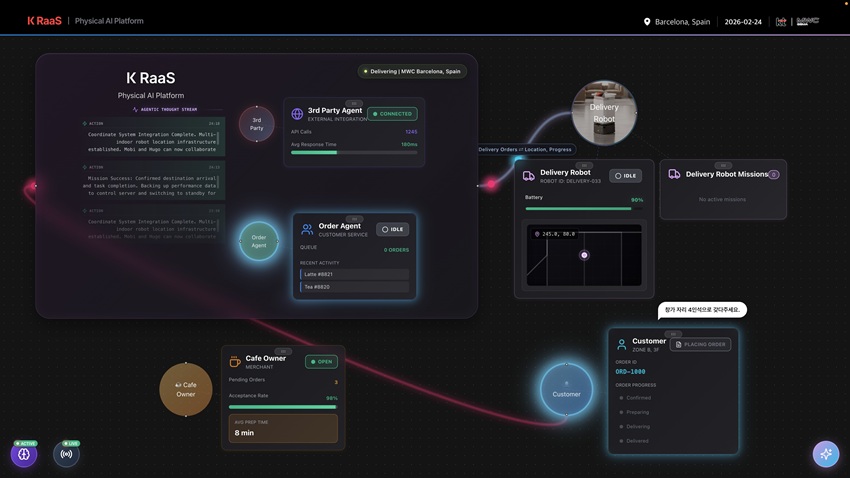Toggle the 3rd Party Agent CONNECTED badge

tap(392, 114)
